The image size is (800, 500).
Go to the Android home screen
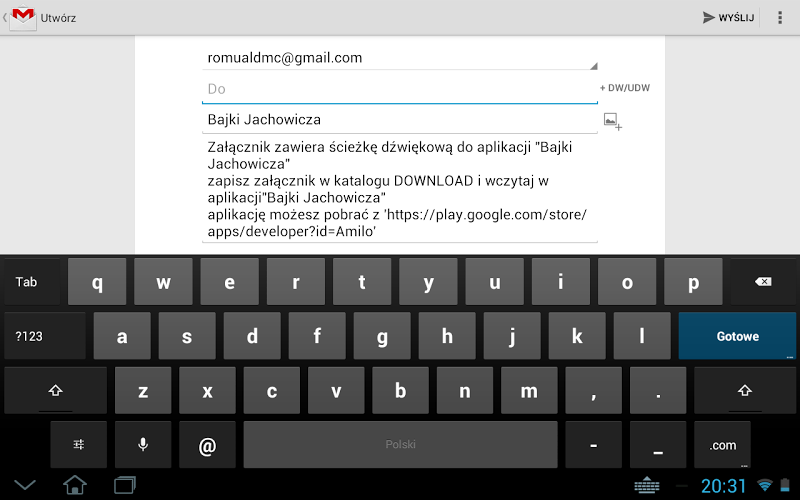pyautogui.click(x=74, y=485)
